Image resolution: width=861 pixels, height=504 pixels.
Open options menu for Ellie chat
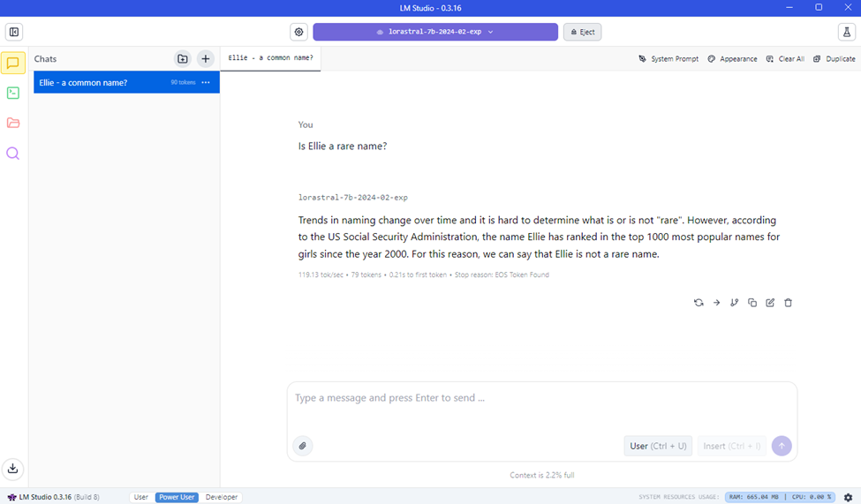[x=206, y=83]
